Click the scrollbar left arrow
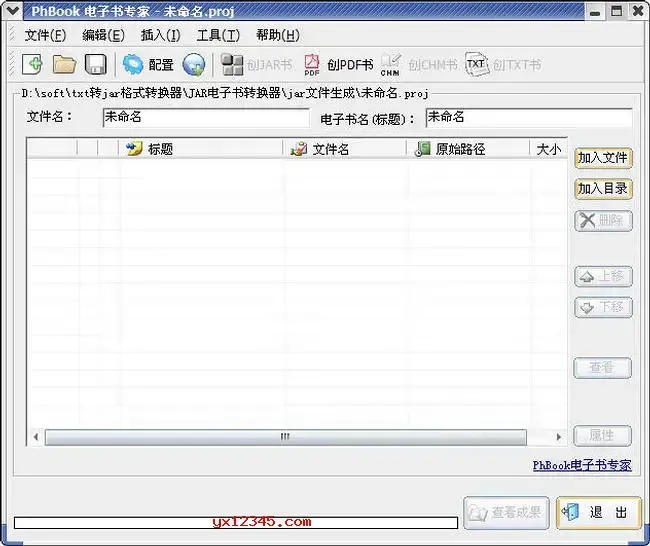The height and width of the screenshot is (546, 650). point(36,437)
